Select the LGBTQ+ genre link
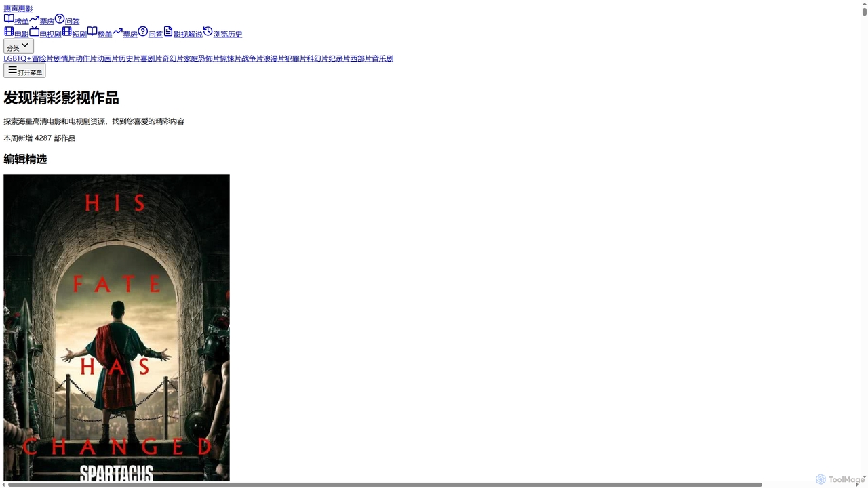The image size is (868, 488). 18,58
